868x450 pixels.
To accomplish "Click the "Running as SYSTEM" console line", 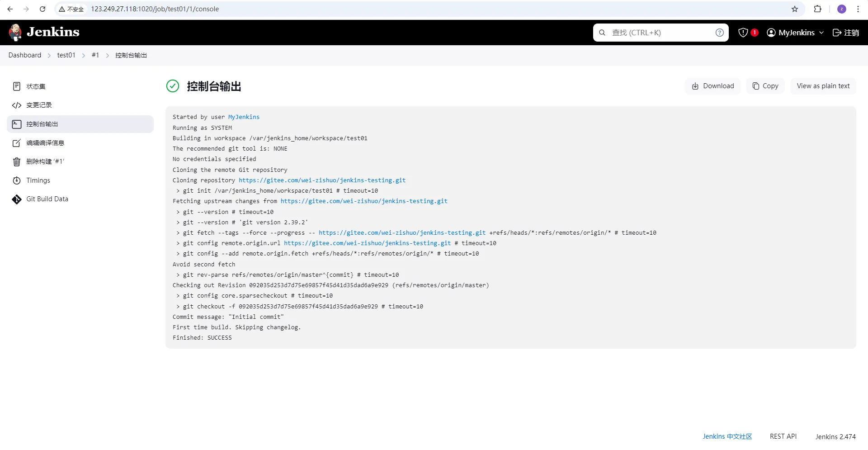I will (x=202, y=128).
